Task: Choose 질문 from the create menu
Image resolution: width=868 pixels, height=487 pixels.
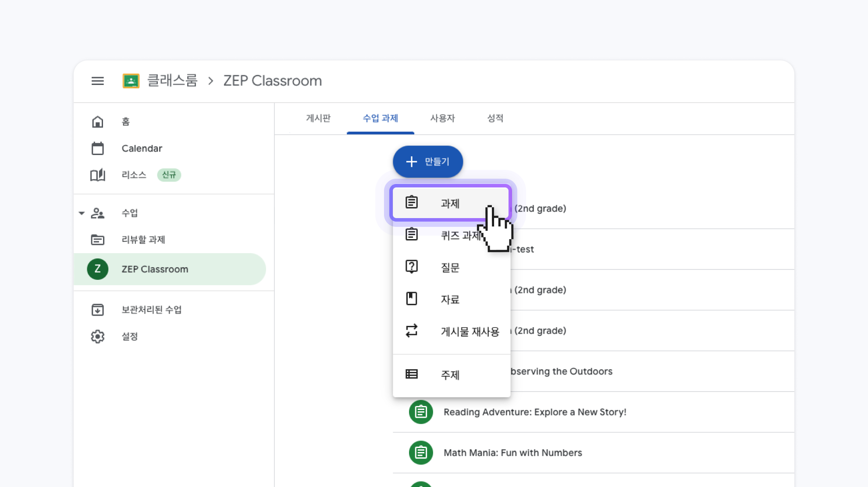Action: pos(450,268)
